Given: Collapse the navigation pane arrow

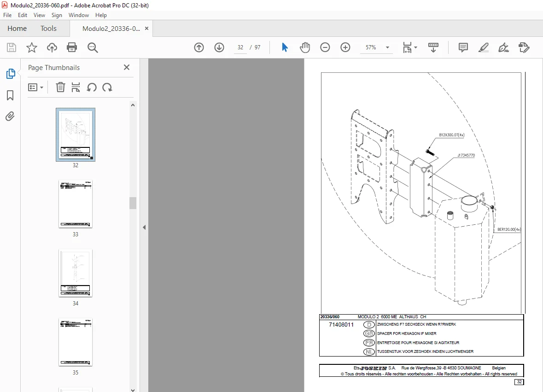Looking at the screenshot, I should pos(144,228).
